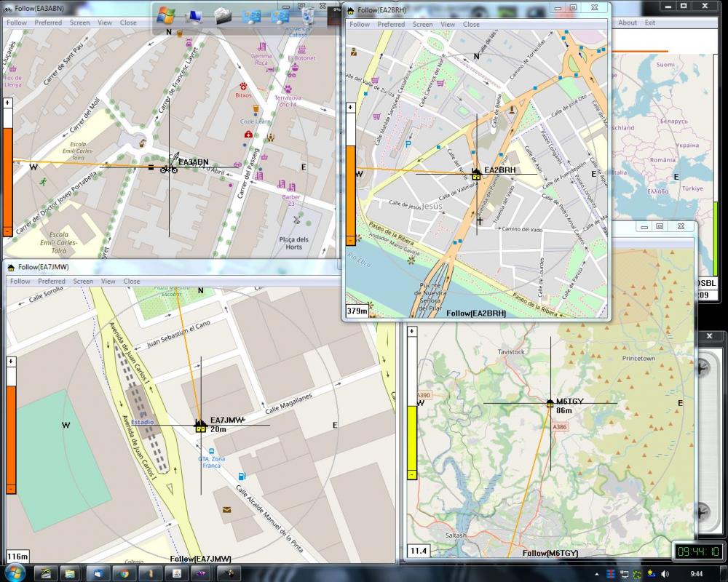This screenshot has height=582, width=728.
Task: Open Chrome from the taskbar
Action: pyautogui.click(x=124, y=573)
